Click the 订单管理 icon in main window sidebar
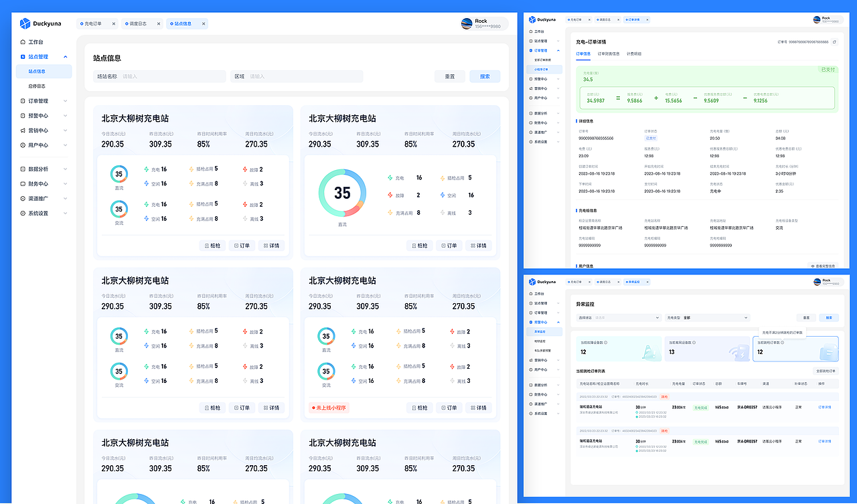The width and height of the screenshot is (857, 504). (23, 101)
